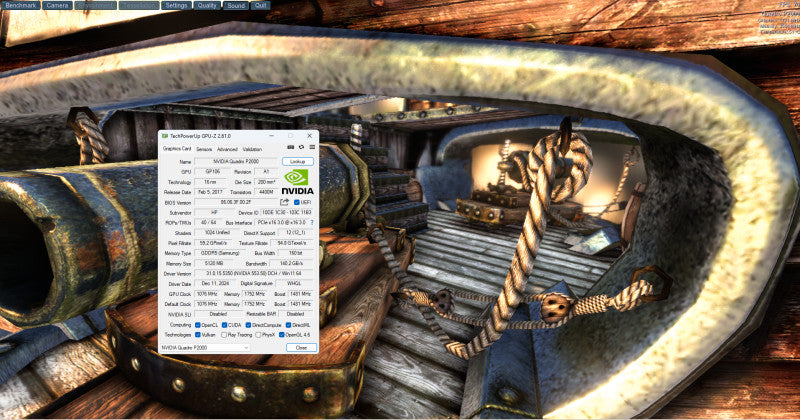Click the Shaders value 1024 Unified
Screen dimensions: 800x420
click(215, 233)
